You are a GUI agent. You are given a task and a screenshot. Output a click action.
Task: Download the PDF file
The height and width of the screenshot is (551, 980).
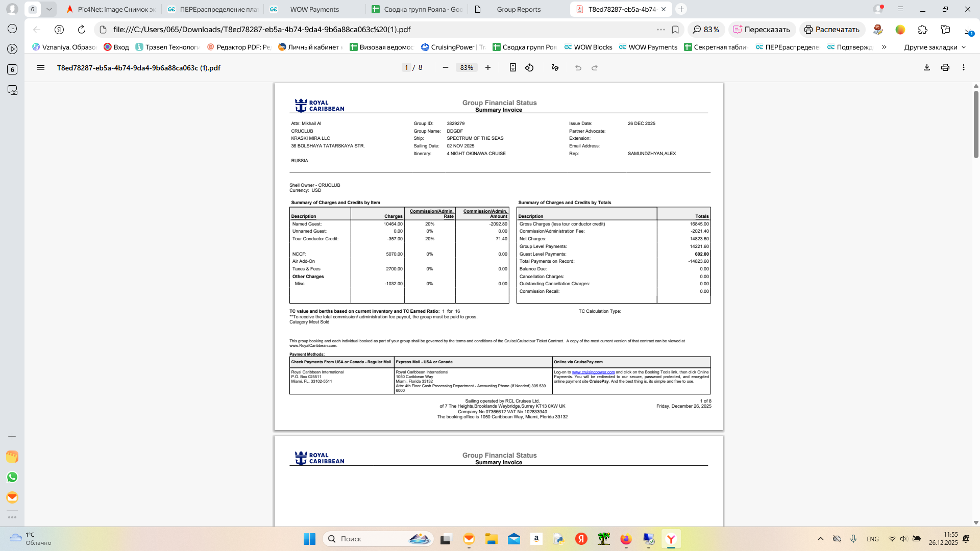click(927, 67)
